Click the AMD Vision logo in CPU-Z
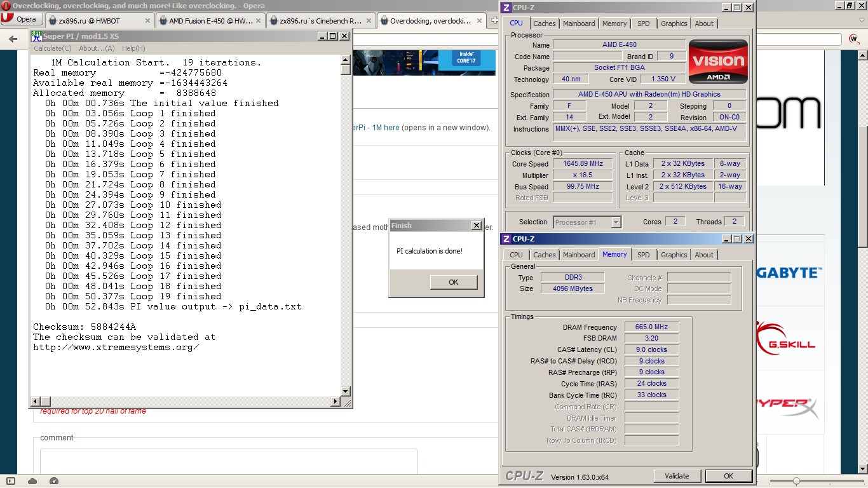 click(x=718, y=62)
